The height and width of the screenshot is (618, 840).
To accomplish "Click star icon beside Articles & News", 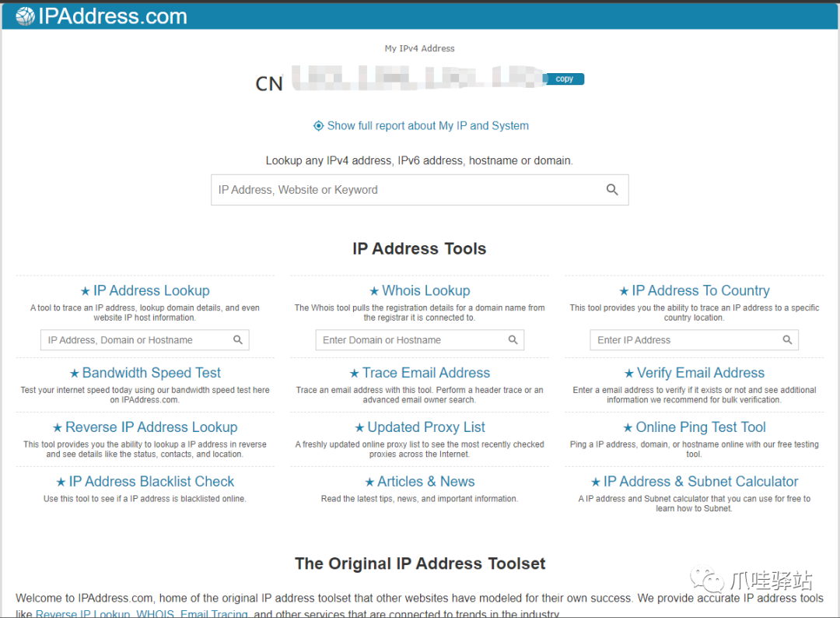I will (369, 483).
